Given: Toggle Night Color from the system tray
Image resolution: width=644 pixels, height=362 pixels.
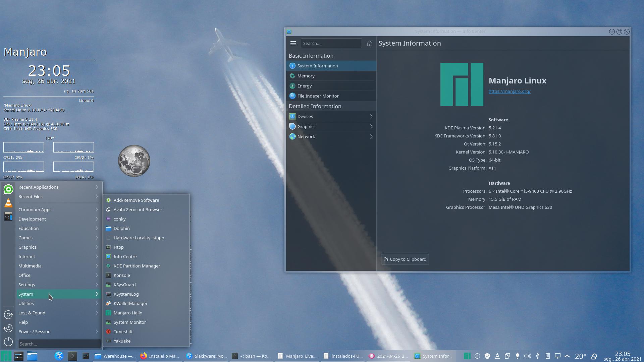Looking at the screenshot, I should 518,356.
